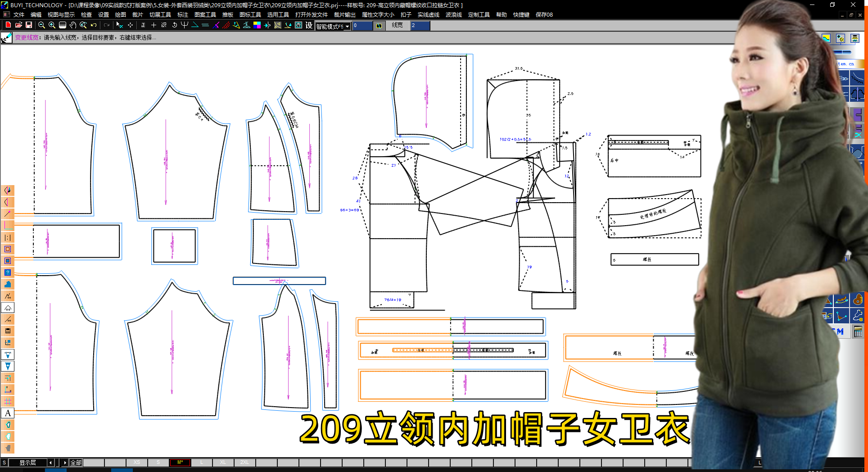Viewport: 868px width, 472px height.
Task: Open the 打开外发文件 menu
Action: [312, 15]
